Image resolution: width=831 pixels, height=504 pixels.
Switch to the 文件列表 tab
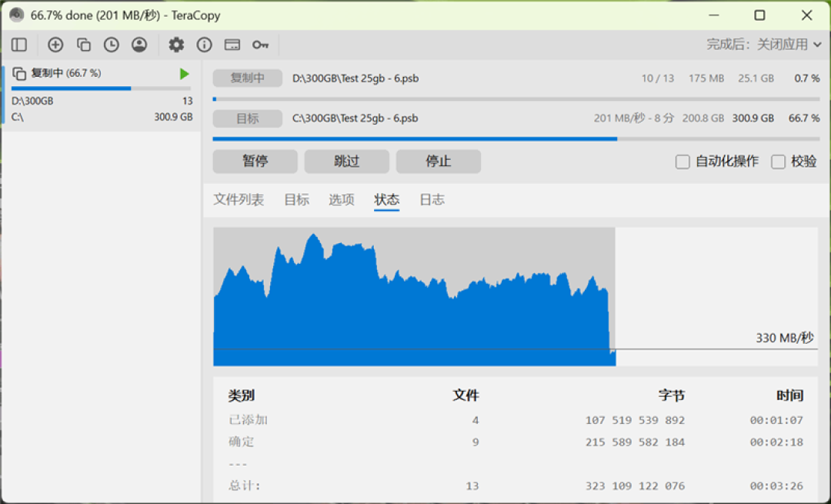239,200
